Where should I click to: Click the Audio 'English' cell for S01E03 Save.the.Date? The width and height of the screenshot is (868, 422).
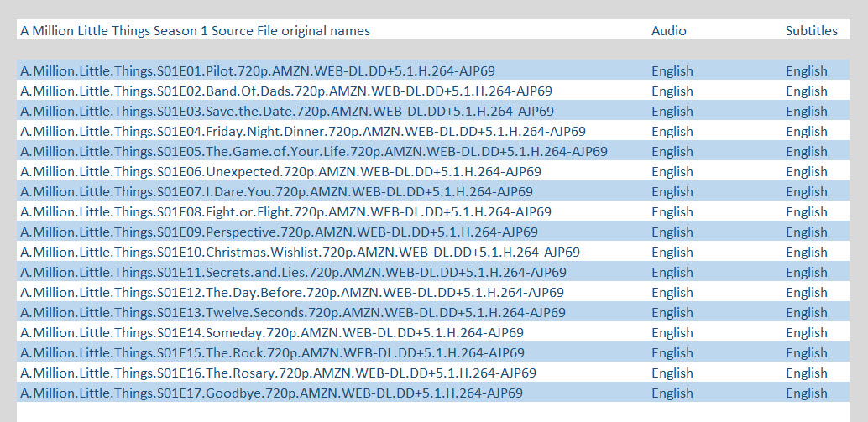pyautogui.click(x=672, y=112)
